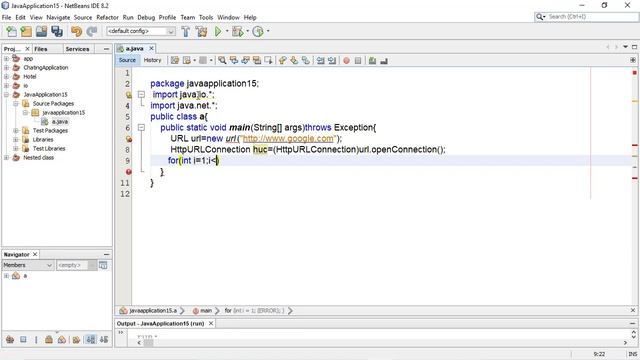This screenshot has width=640, height=360.
Task: Open the Debug menu
Action: (146, 18)
